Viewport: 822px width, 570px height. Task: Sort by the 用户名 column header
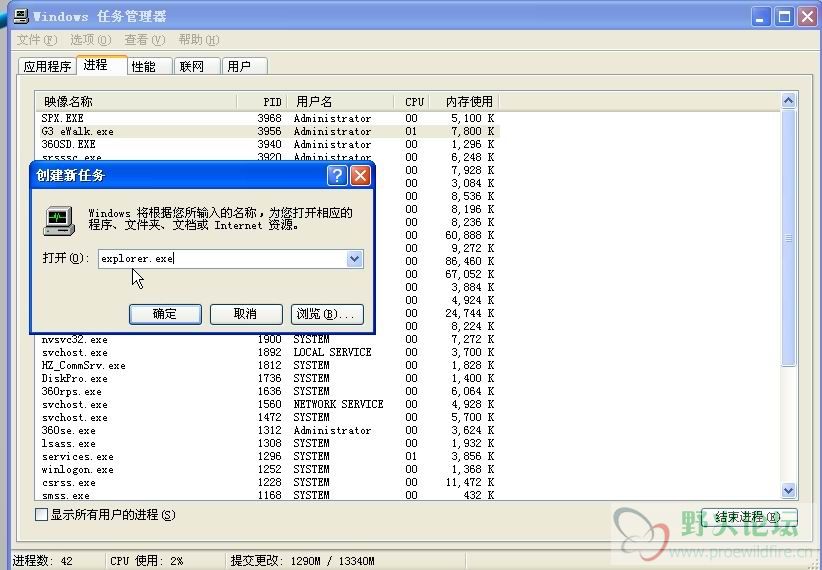coord(340,102)
